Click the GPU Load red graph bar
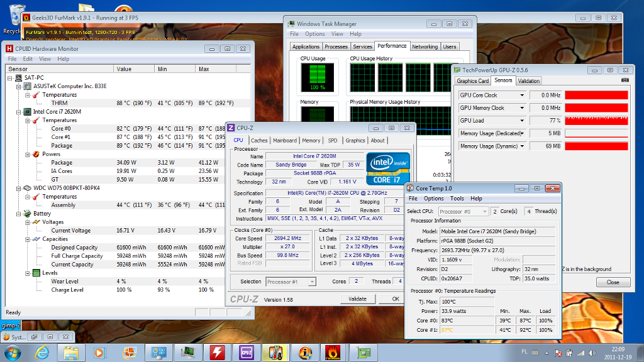Screen dimensions: 644x362 (x=596, y=121)
